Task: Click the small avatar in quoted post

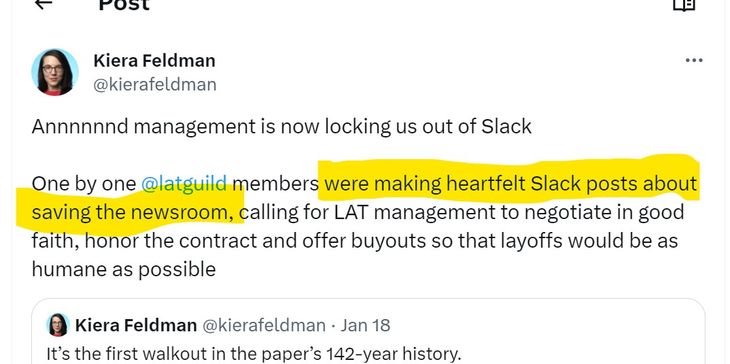Action: pos(58,325)
